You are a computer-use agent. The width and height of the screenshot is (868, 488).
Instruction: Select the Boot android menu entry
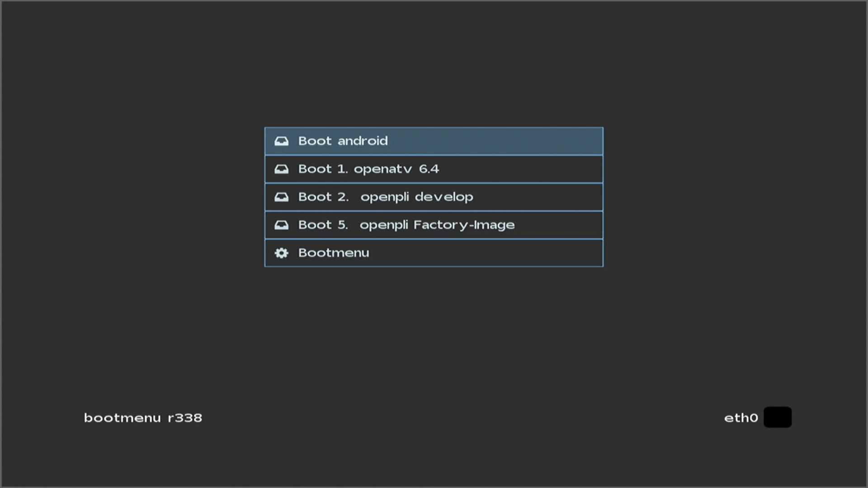(434, 141)
